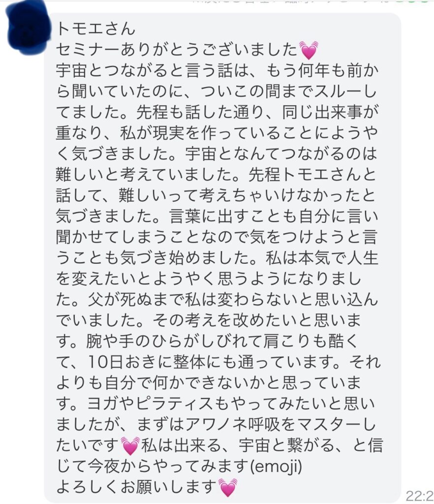Click the line starting 宇宙とつながると言う話は

click(217, 70)
